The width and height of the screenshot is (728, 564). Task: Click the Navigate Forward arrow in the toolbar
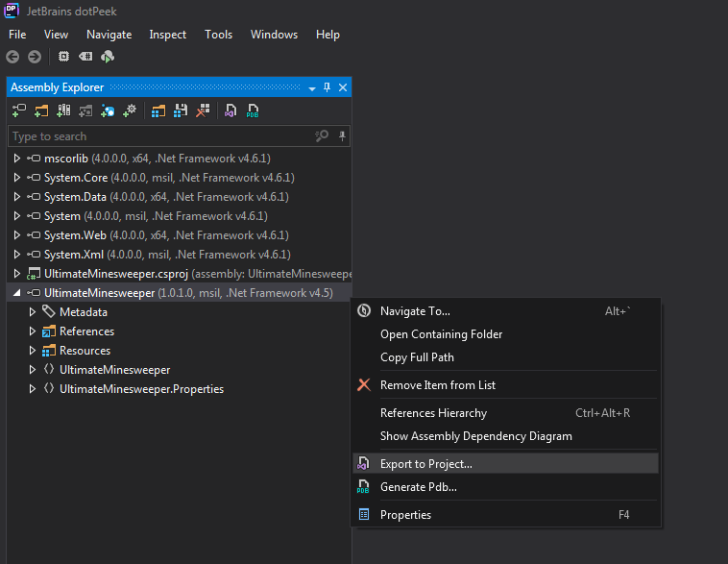pos(35,57)
